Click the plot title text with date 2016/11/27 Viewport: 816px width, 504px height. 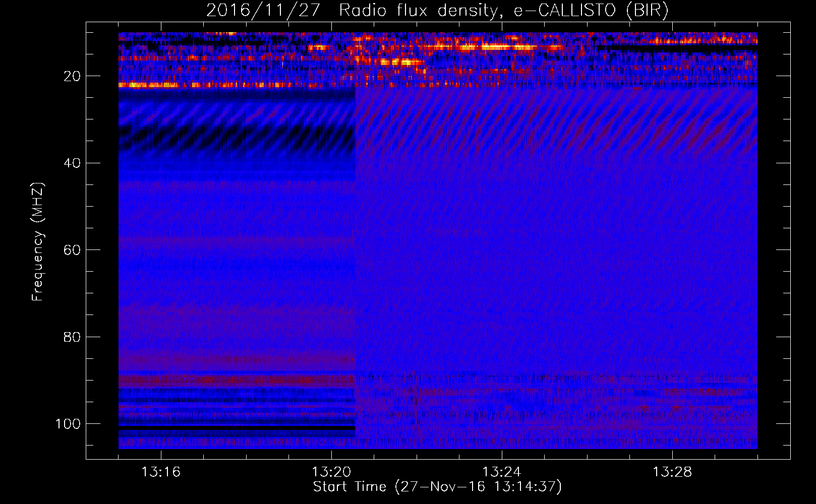click(x=437, y=10)
